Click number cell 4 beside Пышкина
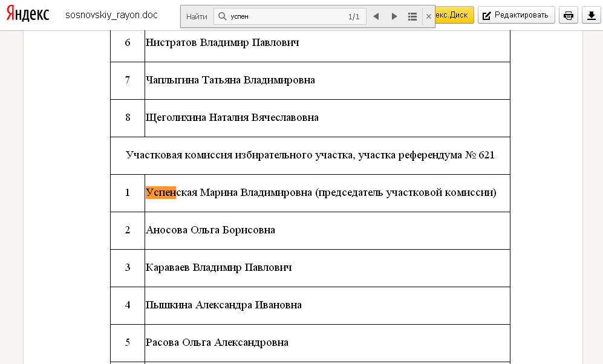 tap(128, 305)
